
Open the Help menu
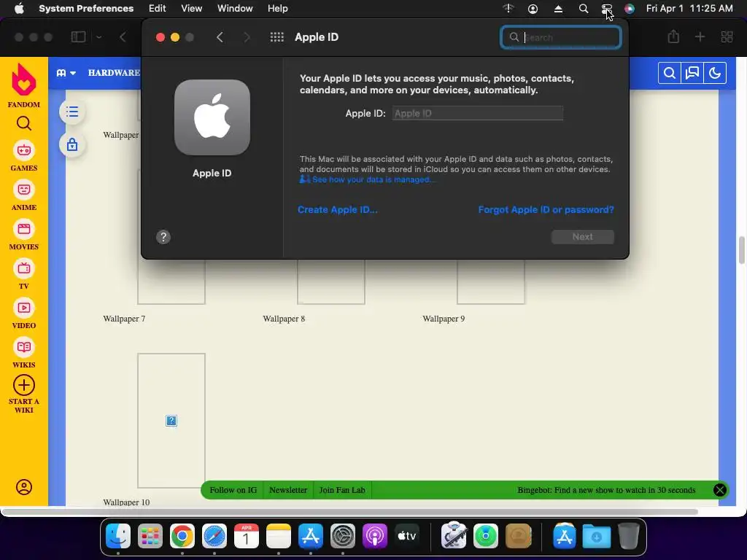click(278, 9)
